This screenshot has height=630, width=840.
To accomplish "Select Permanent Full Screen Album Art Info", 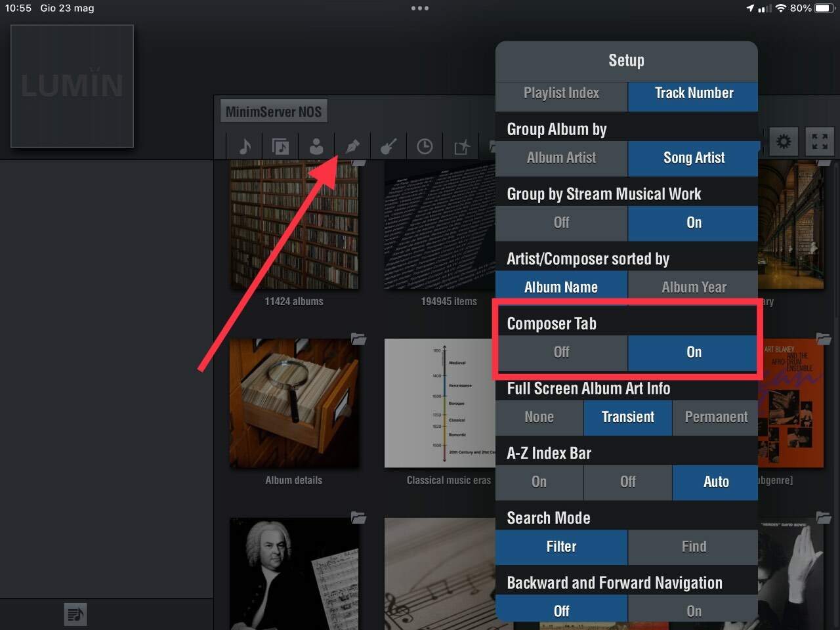I will coord(715,417).
